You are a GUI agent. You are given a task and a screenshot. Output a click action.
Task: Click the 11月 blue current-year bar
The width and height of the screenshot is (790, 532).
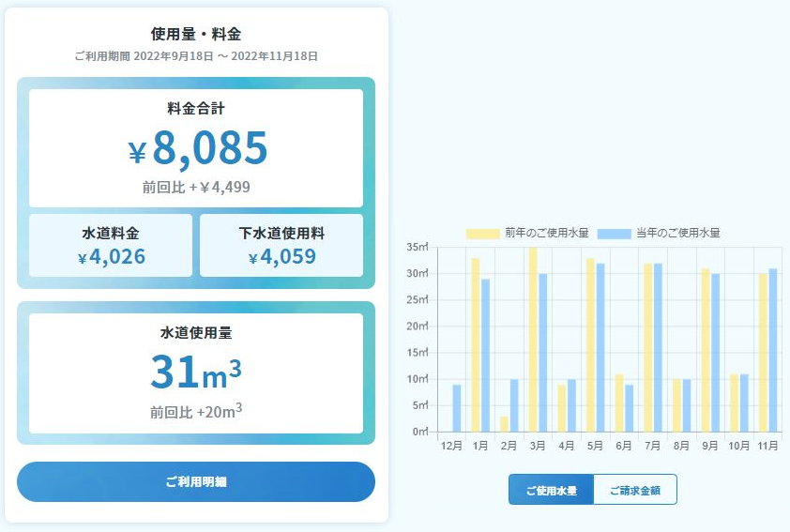click(773, 350)
